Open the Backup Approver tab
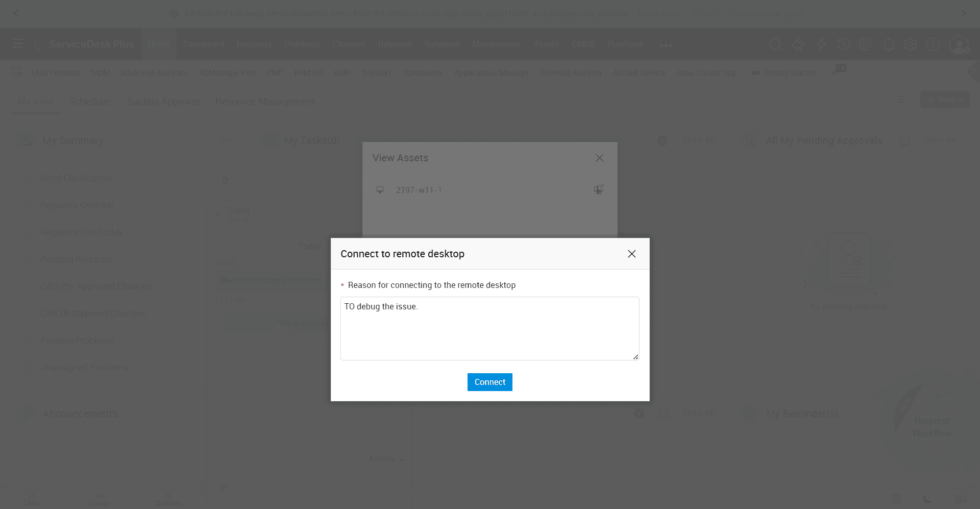Image resolution: width=980 pixels, height=509 pixels. 163,102
